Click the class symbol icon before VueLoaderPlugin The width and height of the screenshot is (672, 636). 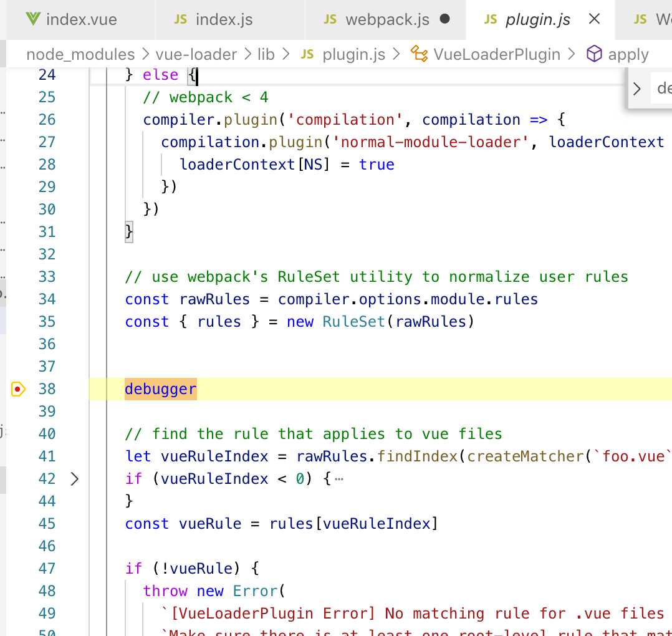419,54
